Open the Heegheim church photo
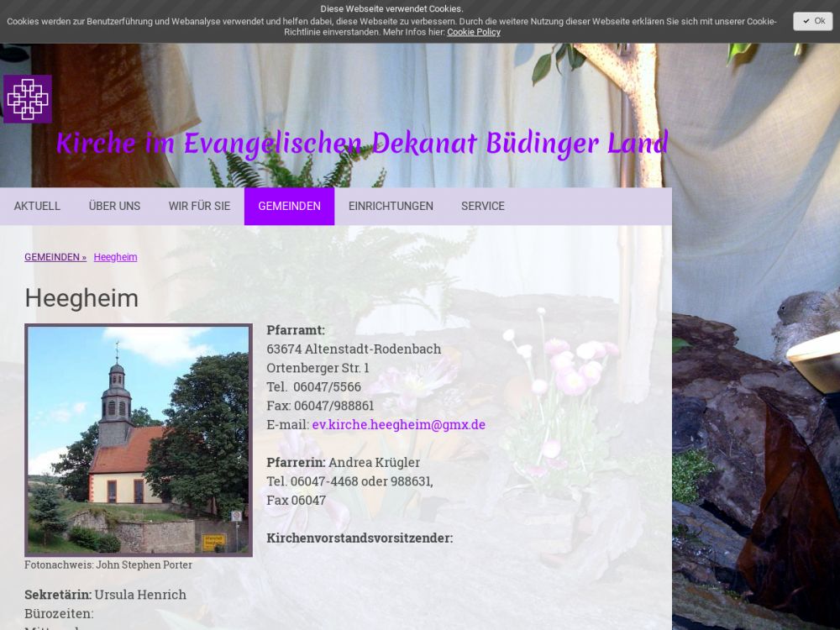 tap(139, 439)
